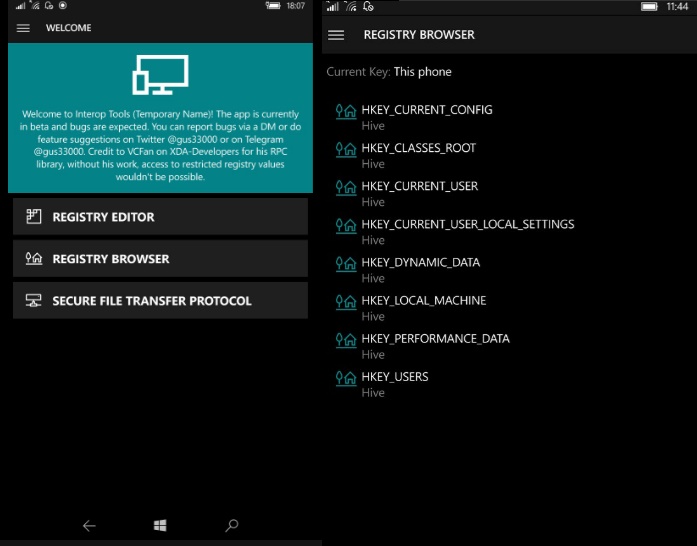Click the hive icon beside HKEY_CLASSES_ROOT
Screen dimensions: 697x546
click(346, 150)
